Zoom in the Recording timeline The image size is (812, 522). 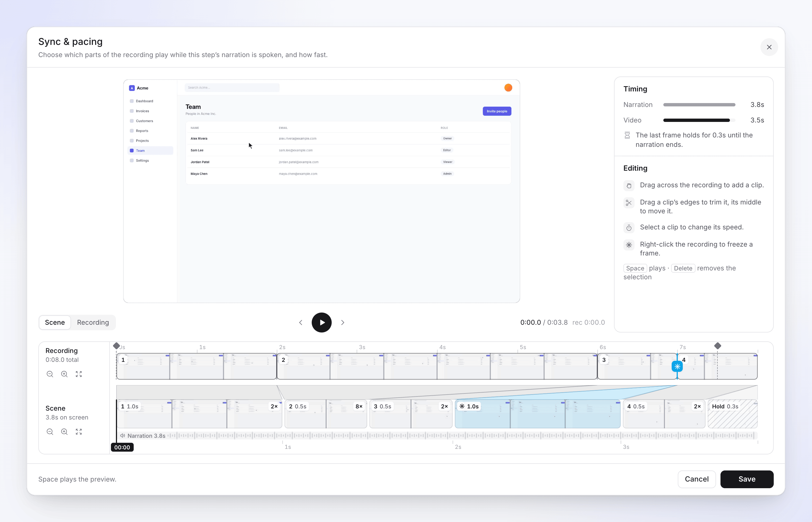[x=64, y=374]
